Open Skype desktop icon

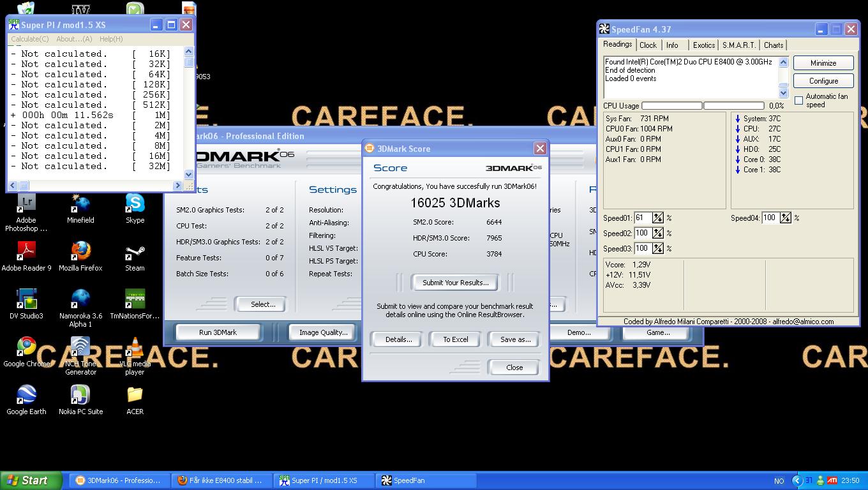point(135,209)
